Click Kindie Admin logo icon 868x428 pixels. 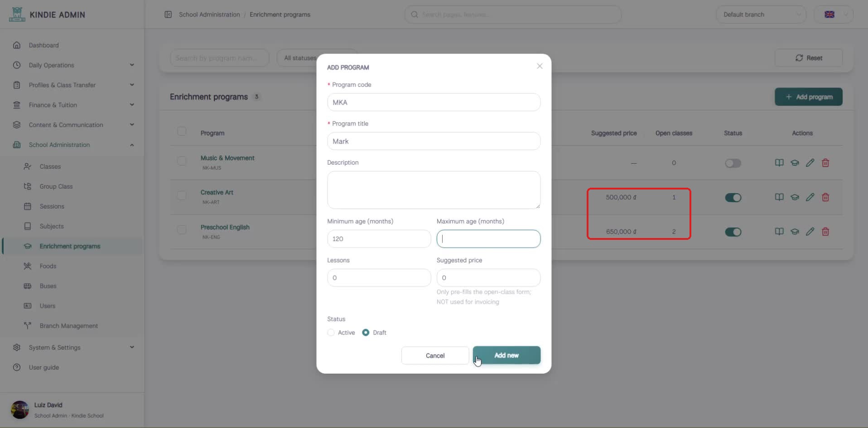click(x=17, y=14)
